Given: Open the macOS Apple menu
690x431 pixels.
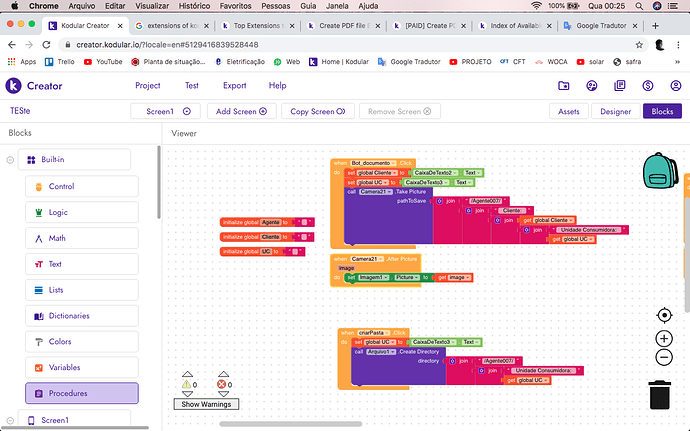Looking at the screenshot, I should pyautogui.click(x=15, y=6).
